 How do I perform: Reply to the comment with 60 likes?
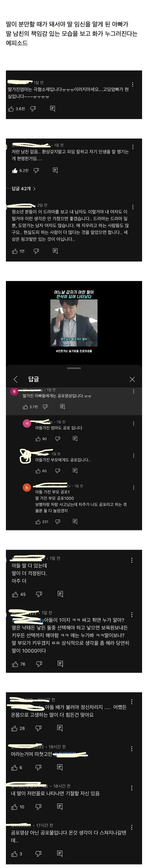pos(75,471)
